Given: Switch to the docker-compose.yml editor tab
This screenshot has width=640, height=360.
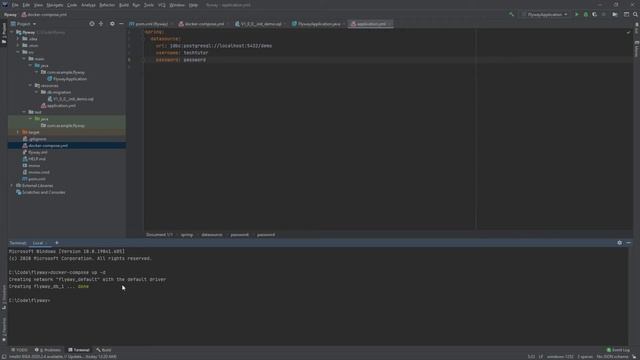Looking at the screenshot, I should click(202, 24).
